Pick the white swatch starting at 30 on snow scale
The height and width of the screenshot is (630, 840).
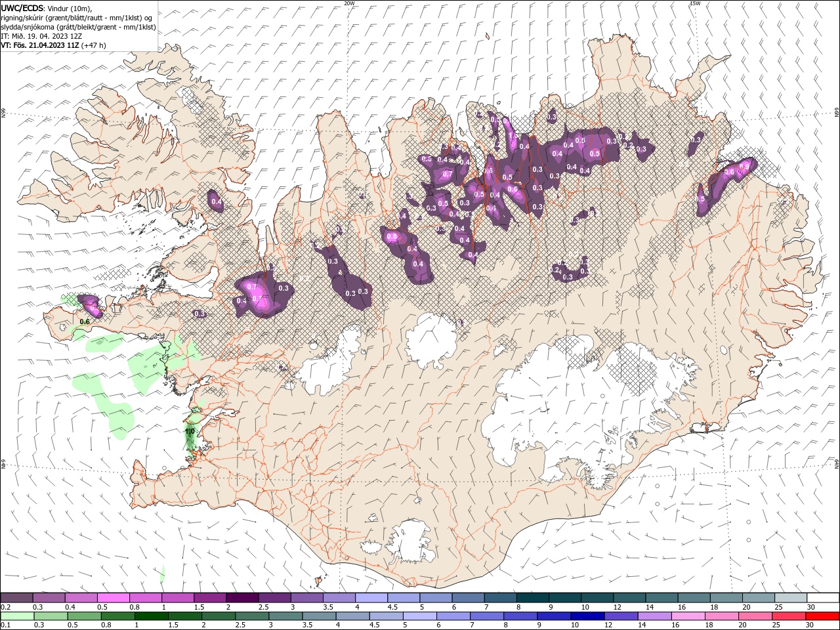(823, 598)
